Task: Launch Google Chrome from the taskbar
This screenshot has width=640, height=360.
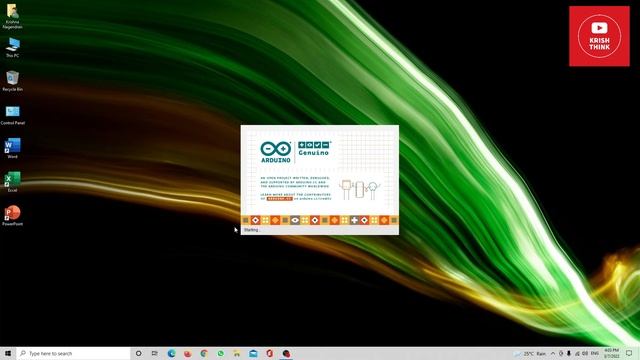Action: point(204,353)
